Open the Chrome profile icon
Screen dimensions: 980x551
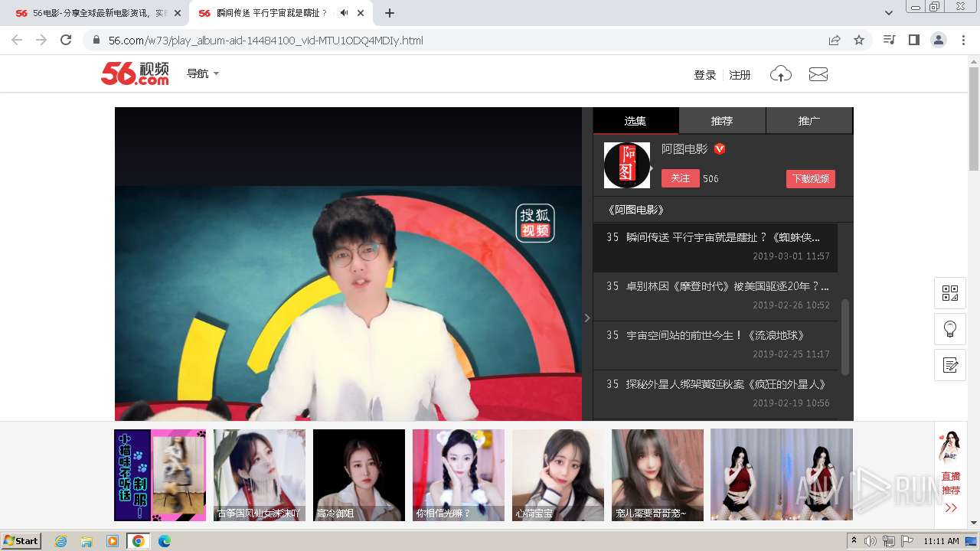[938, 40]
